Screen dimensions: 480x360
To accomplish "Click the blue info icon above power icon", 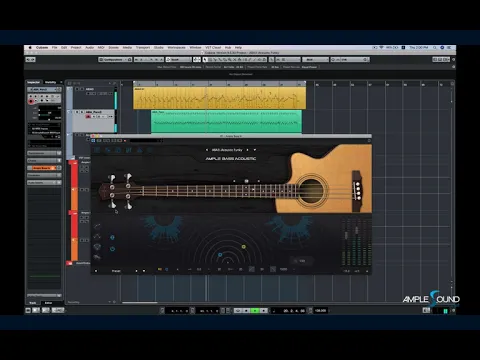I will (112, 237).
